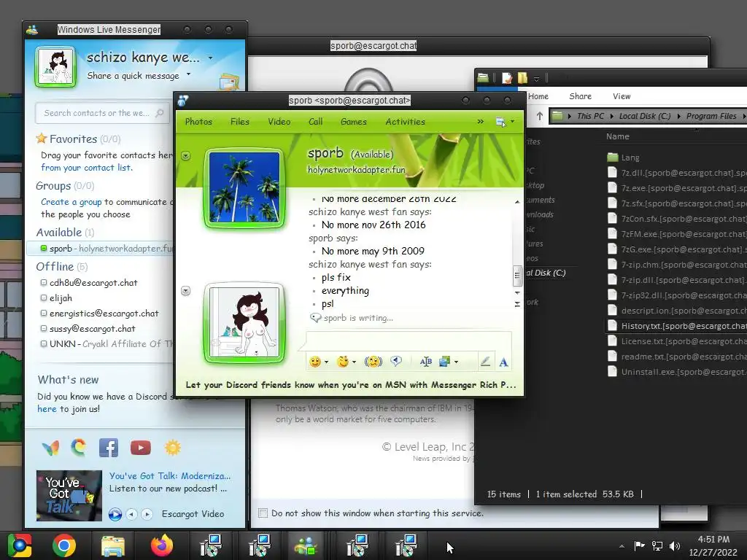This screenshot has width=747, height=560.
Task: Click the AB text formatting icon in chat toolbar
Action: 425,362
